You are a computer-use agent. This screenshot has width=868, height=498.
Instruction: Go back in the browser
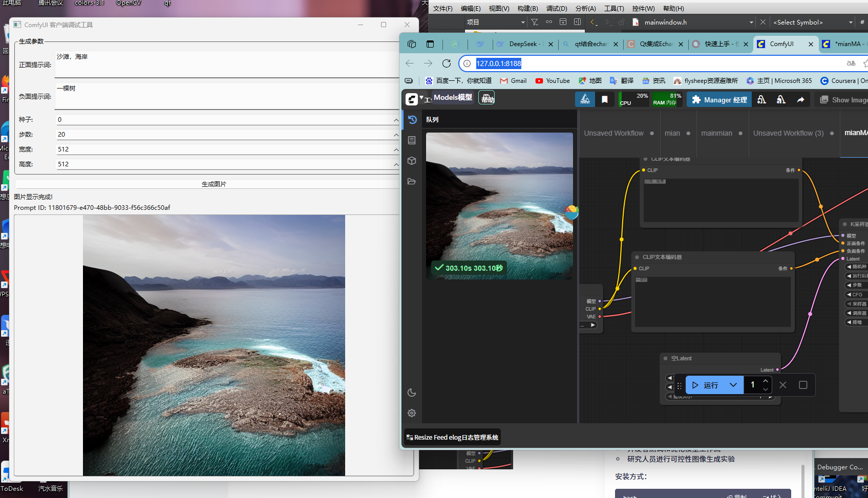pyautogui.click(x=410, y=63)
